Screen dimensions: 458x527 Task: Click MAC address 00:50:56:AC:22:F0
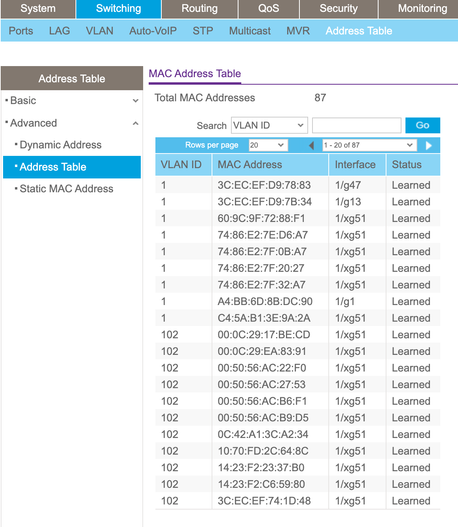(262, 368)
